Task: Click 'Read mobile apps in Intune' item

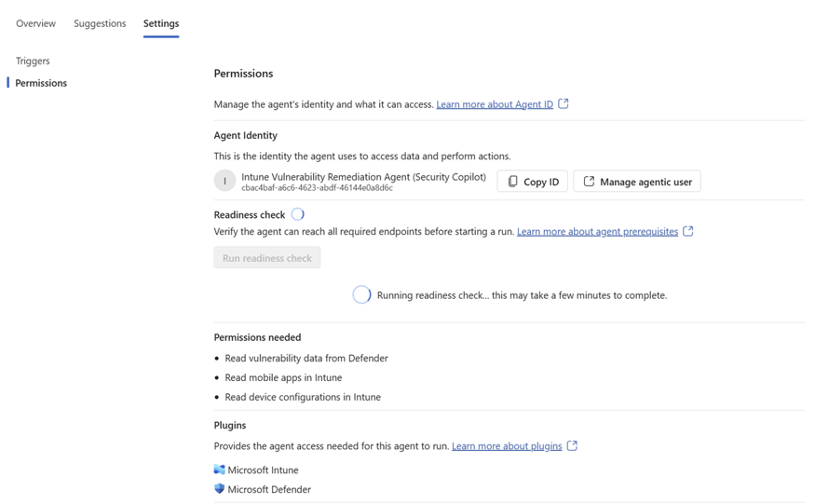Action: tap(283, 377)
